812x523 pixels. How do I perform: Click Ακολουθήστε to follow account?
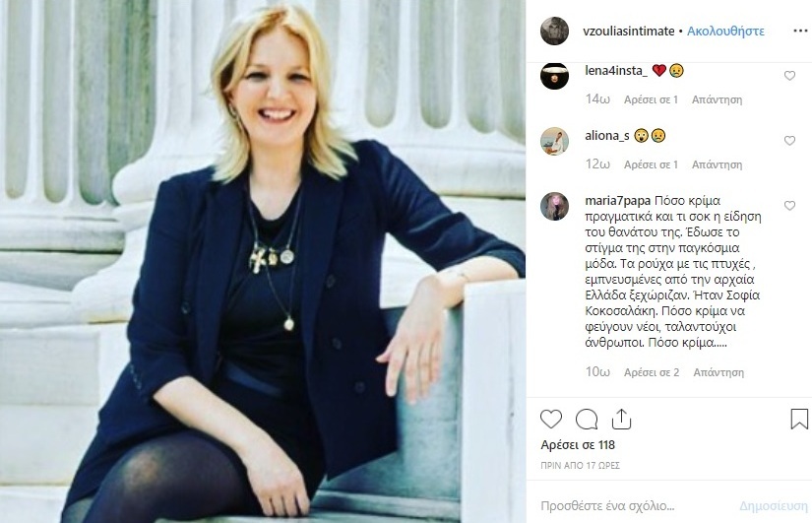point(725,32)
